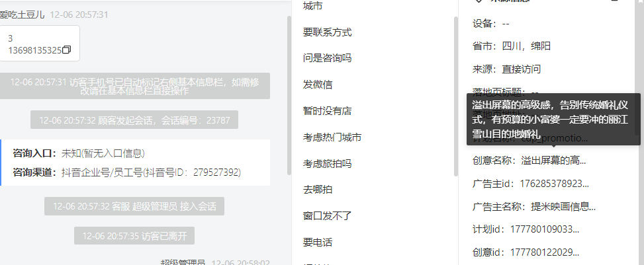The height and width of the screenshot is (265, 644).
Task: Click the truncated 创意id value
Action: [545, 252]
